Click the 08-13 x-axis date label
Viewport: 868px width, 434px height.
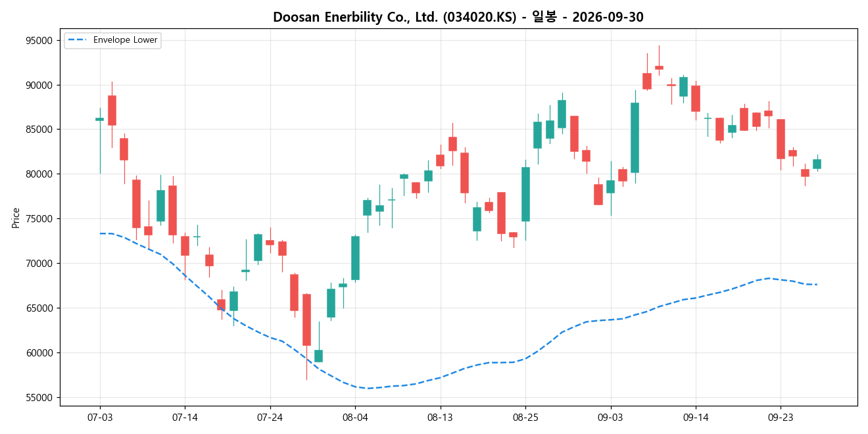440,417
